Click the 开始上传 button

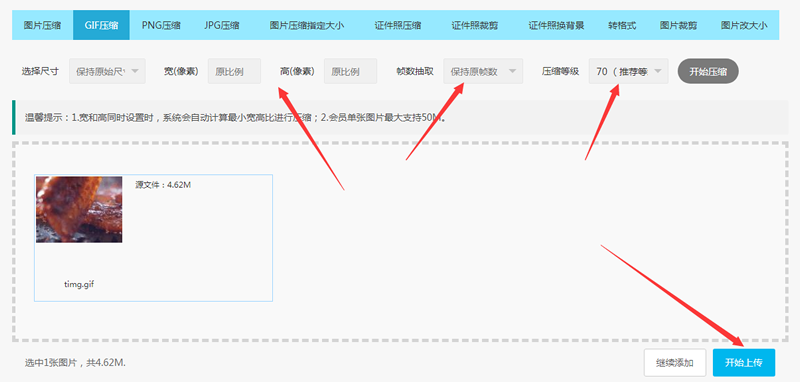point(744,363)
